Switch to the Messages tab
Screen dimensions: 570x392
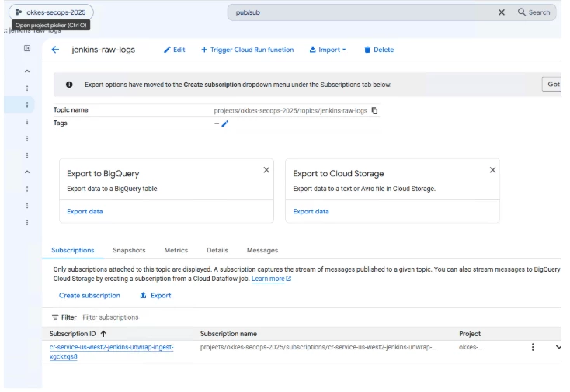click(262, 250)
